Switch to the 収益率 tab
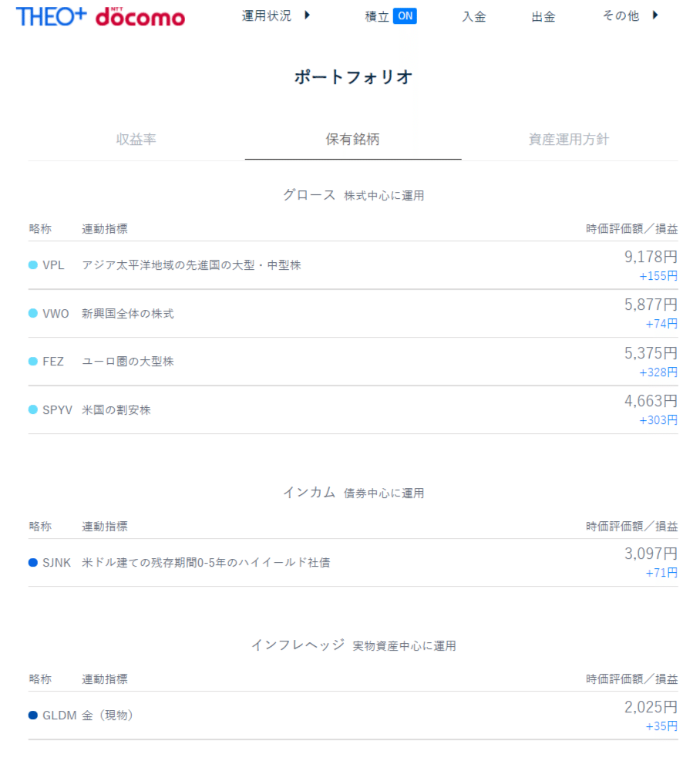The width and height of the screenshot is (700, 771). click(x=136, y=140)
